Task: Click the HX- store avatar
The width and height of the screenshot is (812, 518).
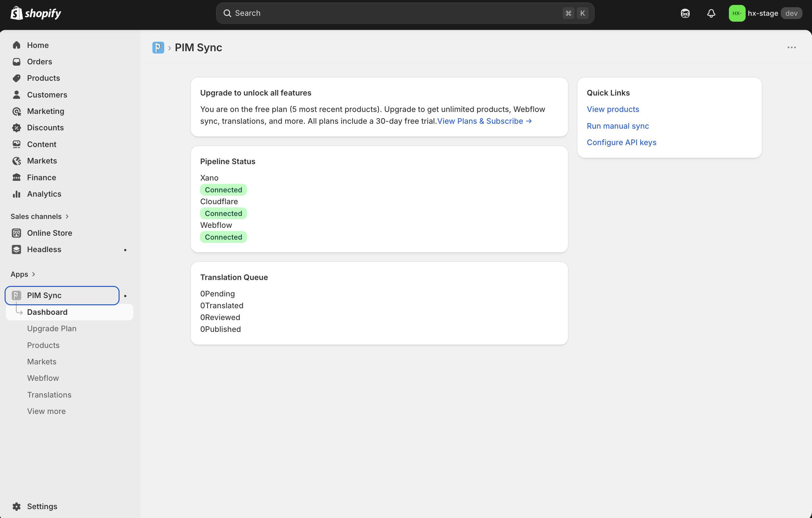Action: pyautogui.click(x=737, y=13)
